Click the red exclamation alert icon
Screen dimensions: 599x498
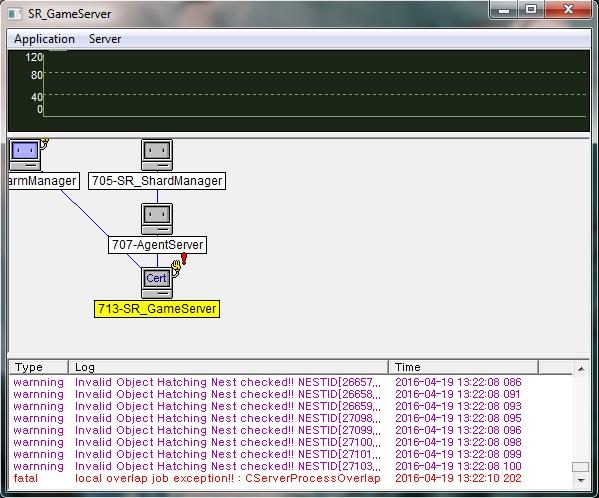click(x=184, y=259)
